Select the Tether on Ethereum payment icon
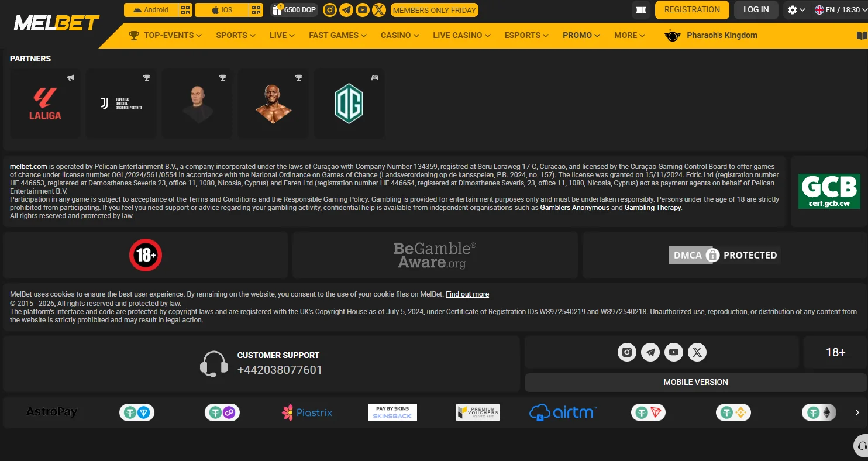This screenshot has width=868, height=461. point(819,412)
